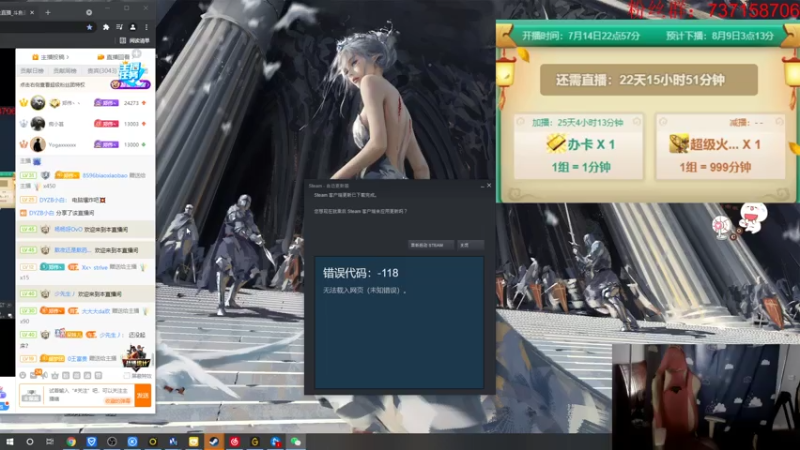The image size is (800, 450).
Task: Open Chrome media control icon
Action: click(119, 27)
